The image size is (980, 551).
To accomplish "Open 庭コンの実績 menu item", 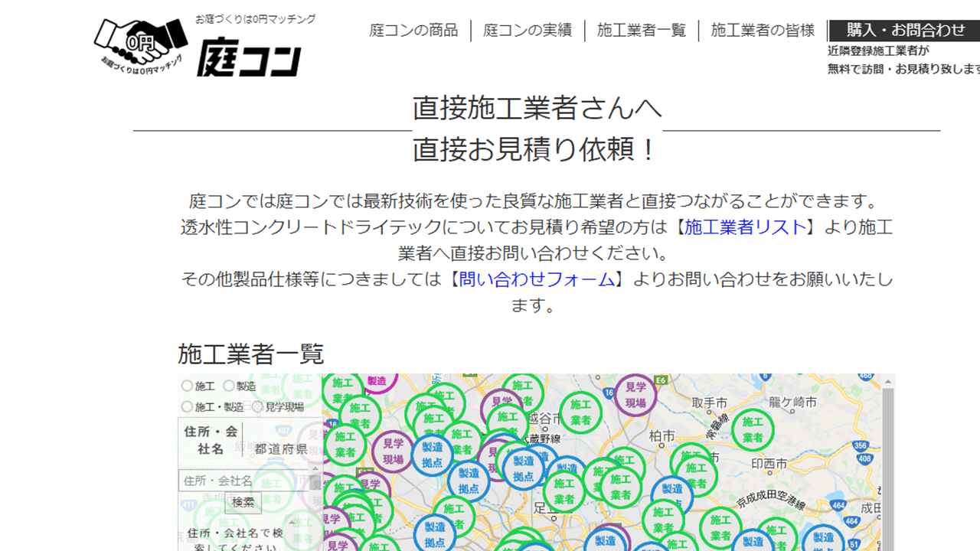I will point(527,31).
